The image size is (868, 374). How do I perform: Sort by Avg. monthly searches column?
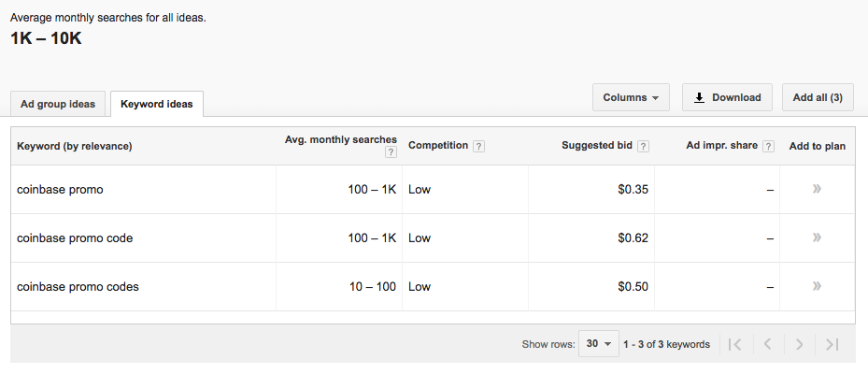pos(340,140)
